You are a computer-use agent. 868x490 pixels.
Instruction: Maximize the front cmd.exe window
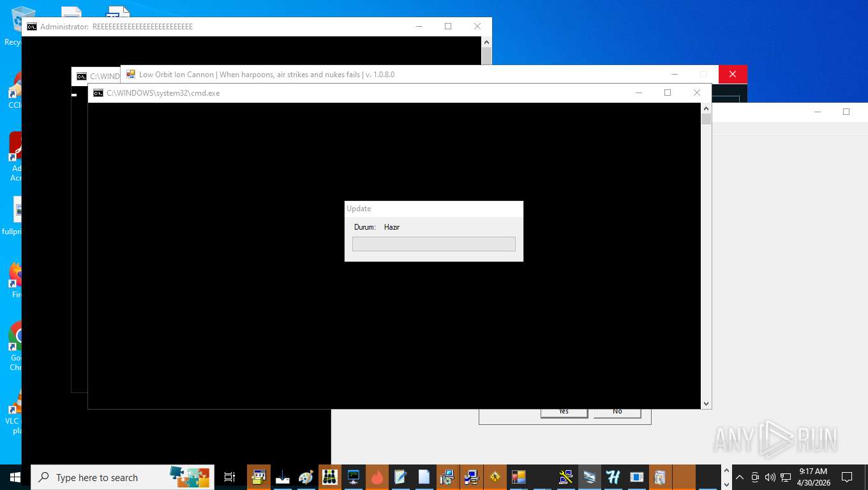tap(668, 93)
